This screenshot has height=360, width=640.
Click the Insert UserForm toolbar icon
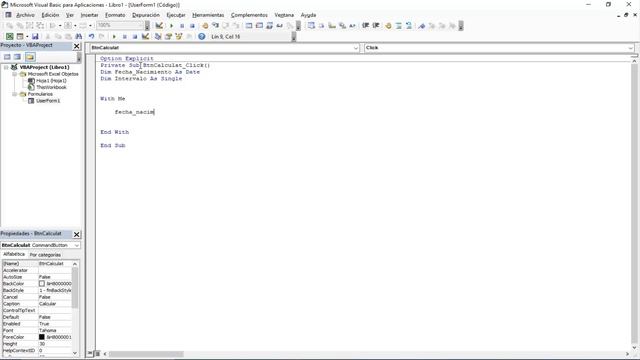(x=20, y=36)
